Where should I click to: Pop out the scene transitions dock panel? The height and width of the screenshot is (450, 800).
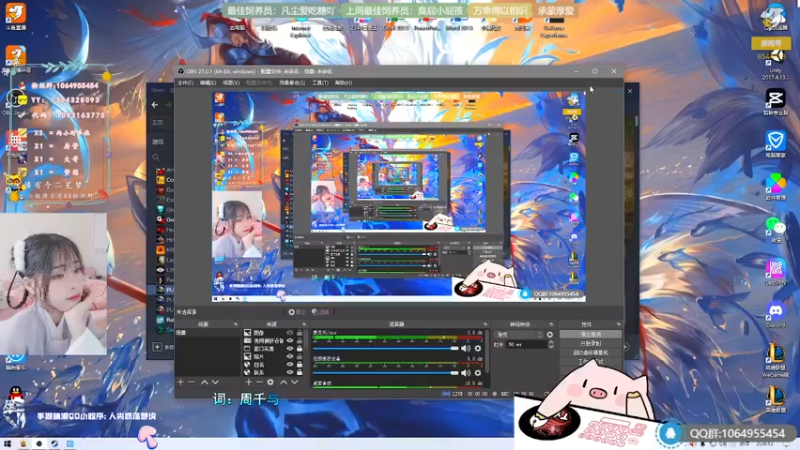(551, 324)
